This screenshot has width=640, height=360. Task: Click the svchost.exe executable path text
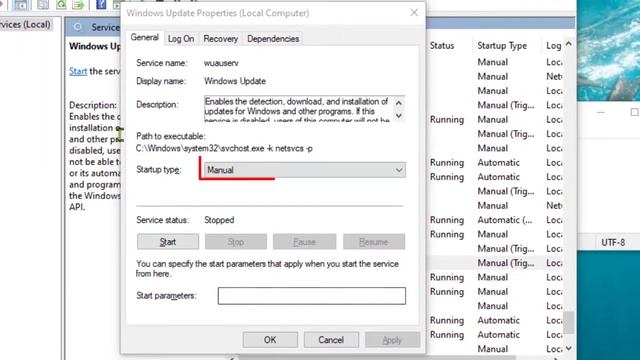[224, 149]
